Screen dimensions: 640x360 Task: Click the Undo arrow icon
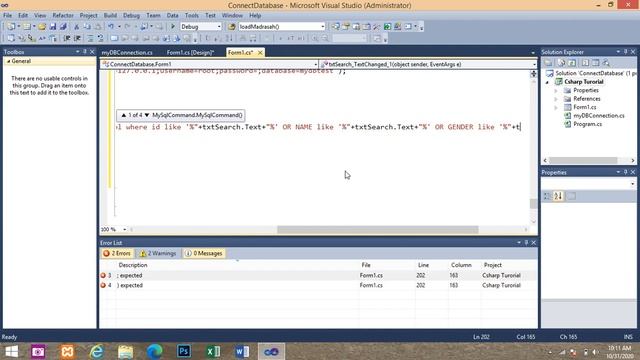click(x=111, y=27)
